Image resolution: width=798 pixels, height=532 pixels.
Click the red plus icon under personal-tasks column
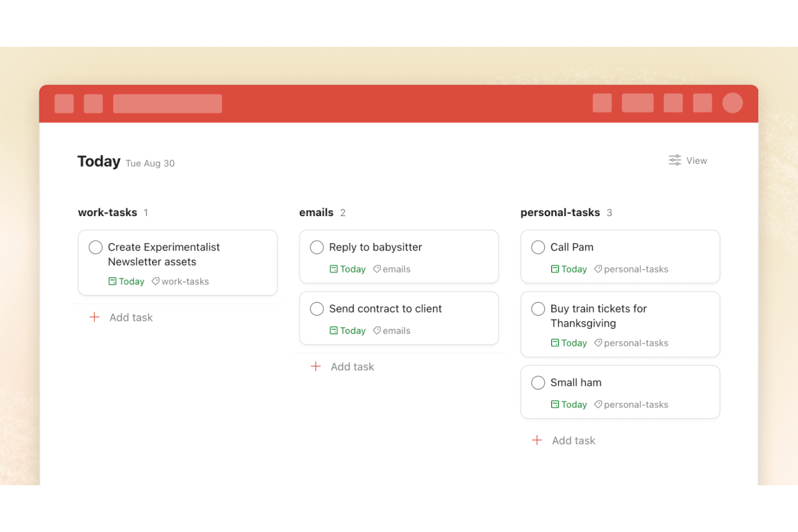click(x=537, y=440)
